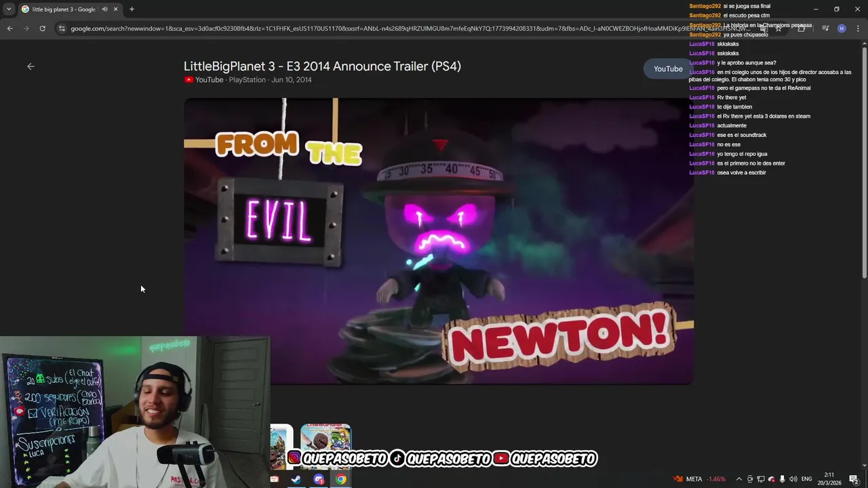The height and width of the screenshot is (488, 868).
Task: Open a new browser tab
Action: 132,9
